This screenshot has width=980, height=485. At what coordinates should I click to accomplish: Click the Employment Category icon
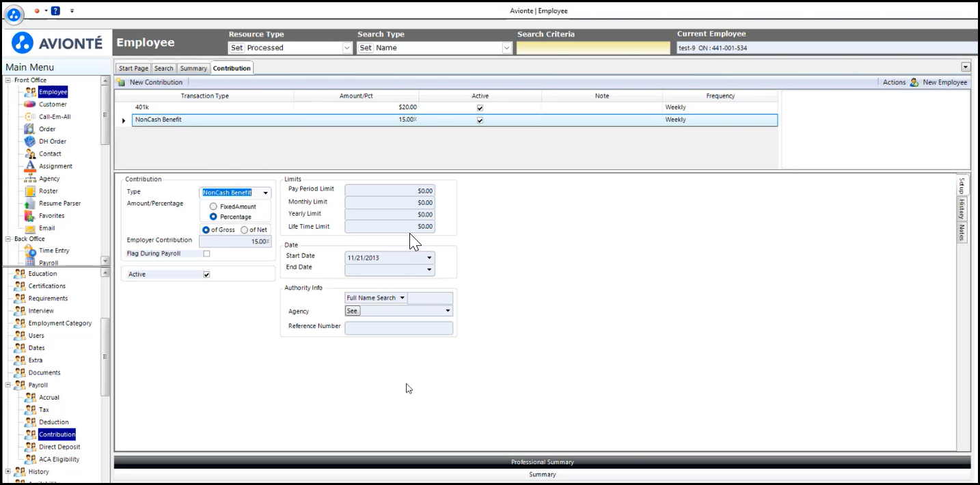pyautogui.click(x=20, y=323)
